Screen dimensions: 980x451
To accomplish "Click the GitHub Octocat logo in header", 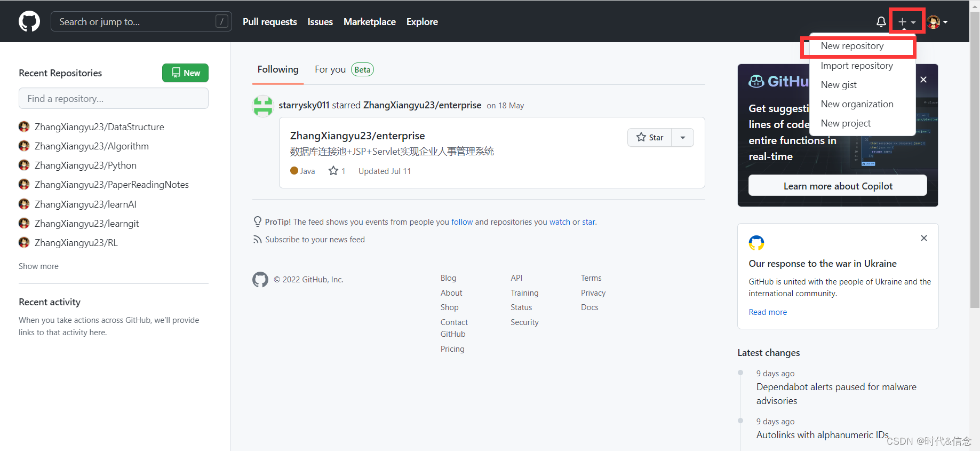I will click(x=29, y=22).
